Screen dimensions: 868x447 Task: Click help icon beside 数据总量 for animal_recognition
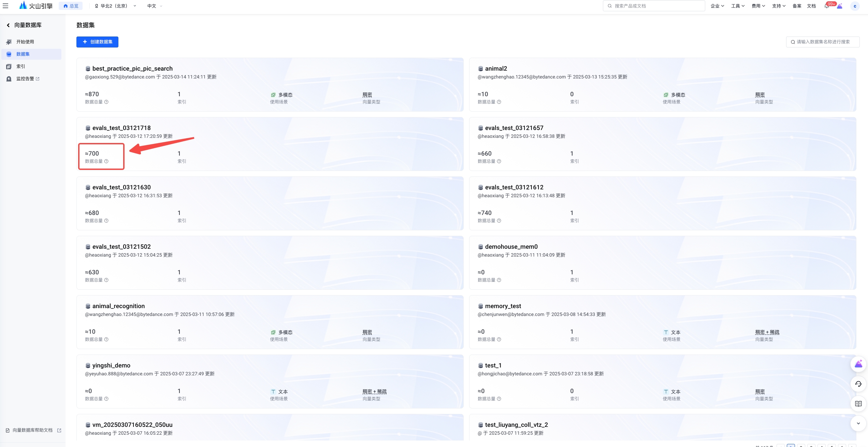point(106,339)
